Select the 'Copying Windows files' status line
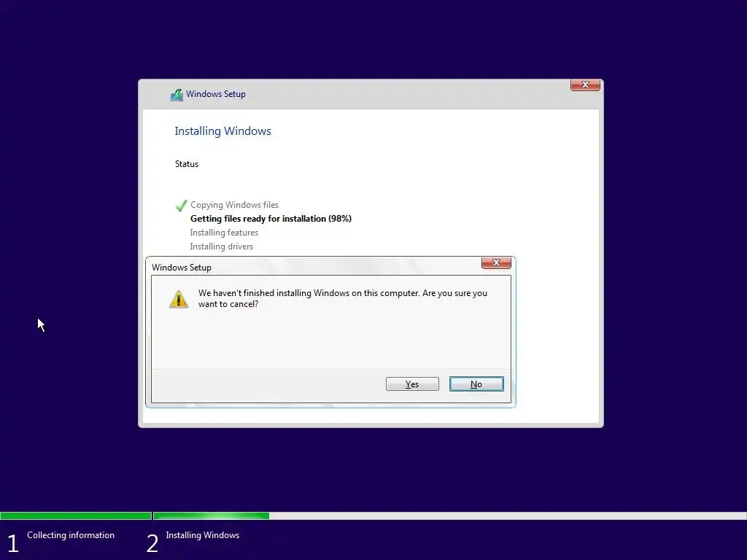Screen dimensions: 747x560 234,205
